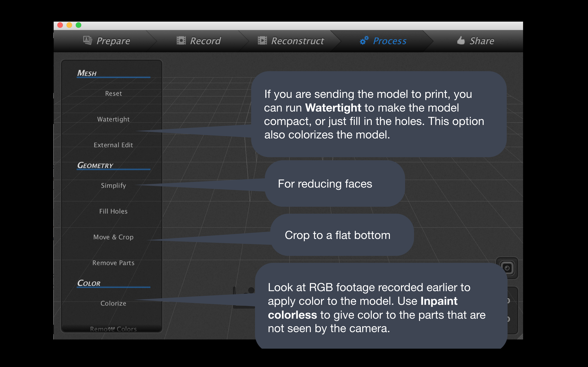Click the yellow minimize window button
This screenshot has height=367, width=588.
(x=69, y=25)
